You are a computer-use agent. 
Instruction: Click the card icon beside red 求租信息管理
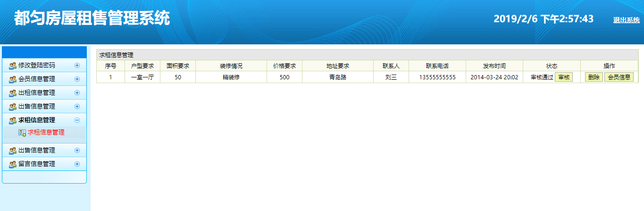[22, 133]
